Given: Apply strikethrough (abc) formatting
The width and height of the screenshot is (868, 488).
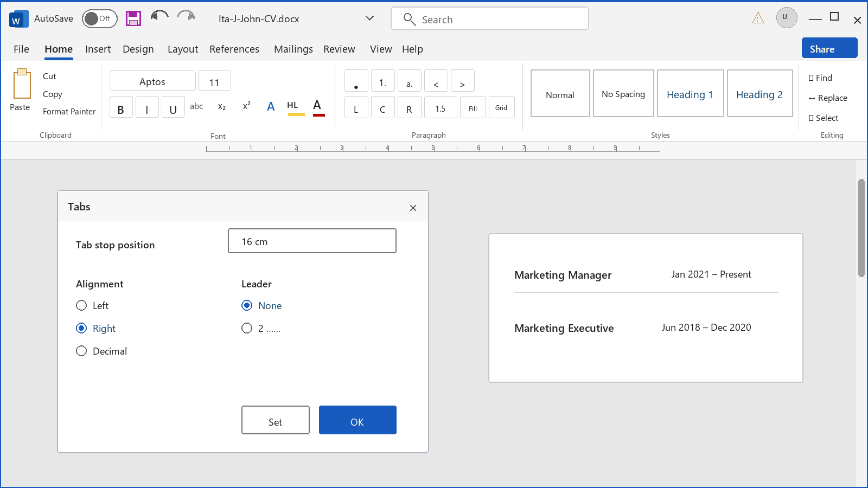Looking at the screenshot, I should pyautogui.click(x=196, y=106).
